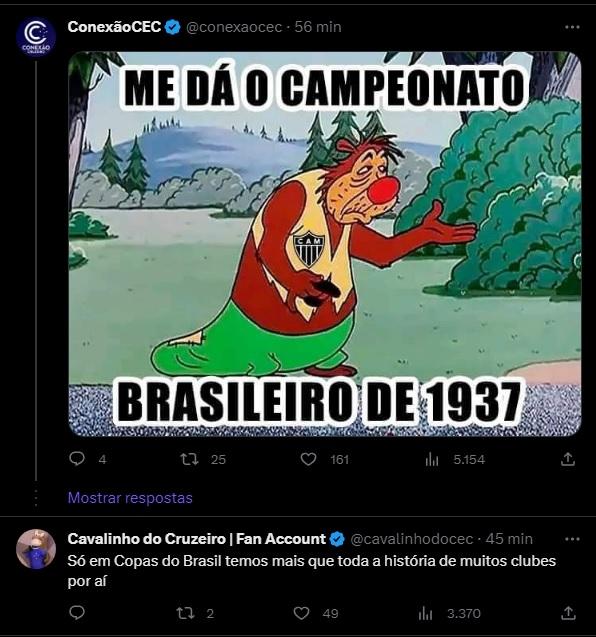Viewport: 596px width, 637px height.
Task: Open more options on ConexãoCEC tweet
Action: point(572,27)
